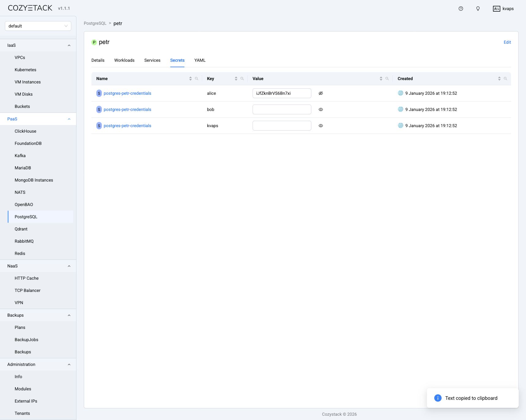Hide the alice secret value

[320, 93]
